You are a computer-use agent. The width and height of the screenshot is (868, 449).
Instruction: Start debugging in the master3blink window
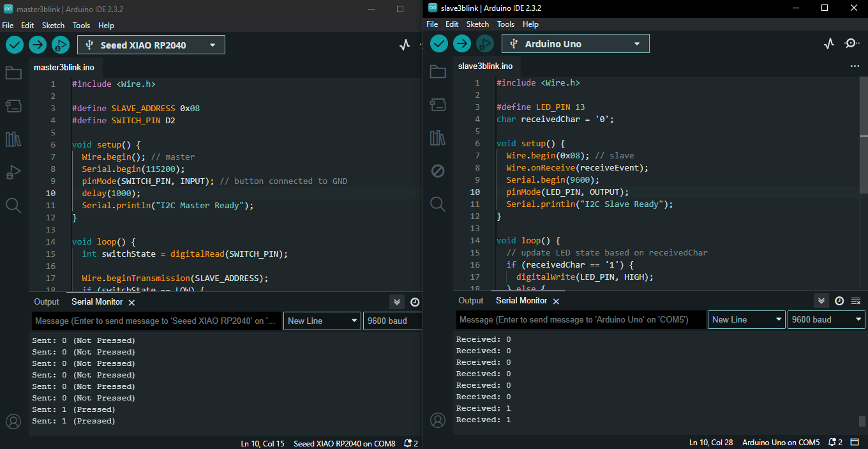click(x=61, y=45)
